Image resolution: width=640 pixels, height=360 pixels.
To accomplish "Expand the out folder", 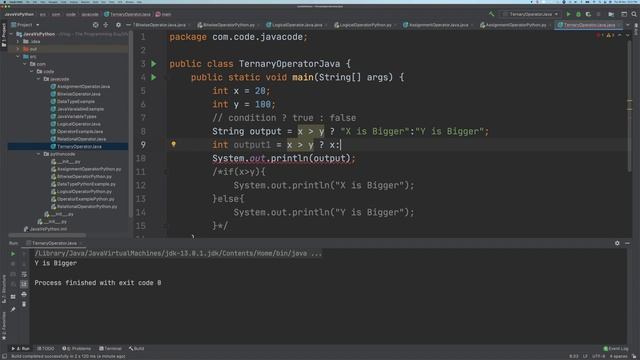I will click(18, 49).
